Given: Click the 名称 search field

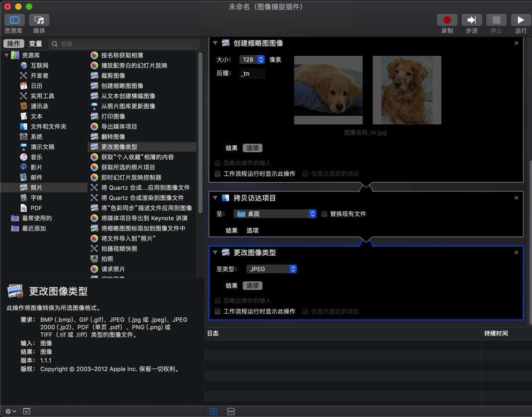Looking at the screenshot, I should (x=124, y=44).
